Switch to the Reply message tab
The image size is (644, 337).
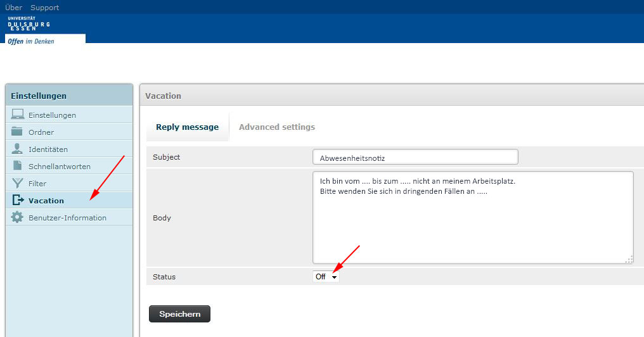click(x=187, y=127)
